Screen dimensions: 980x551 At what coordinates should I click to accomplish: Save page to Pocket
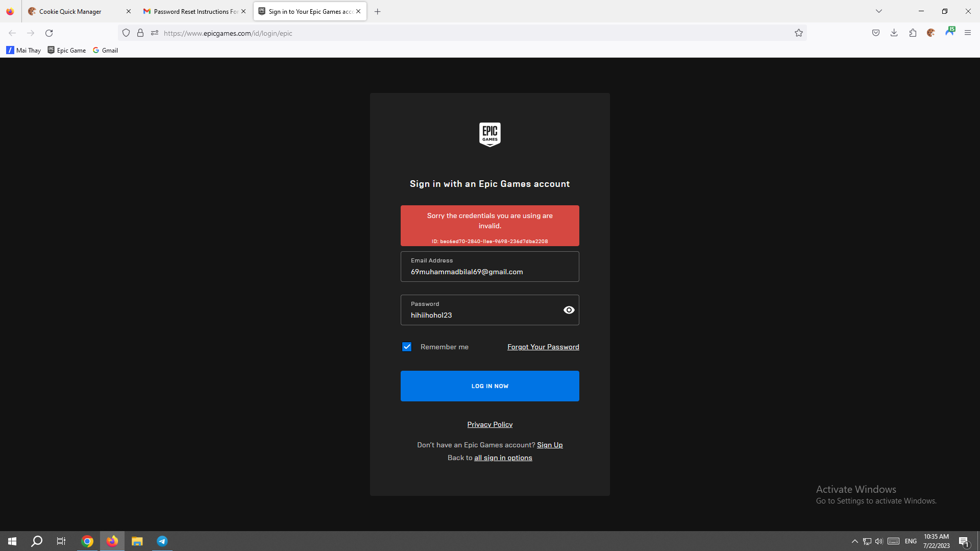coord(876,33)
